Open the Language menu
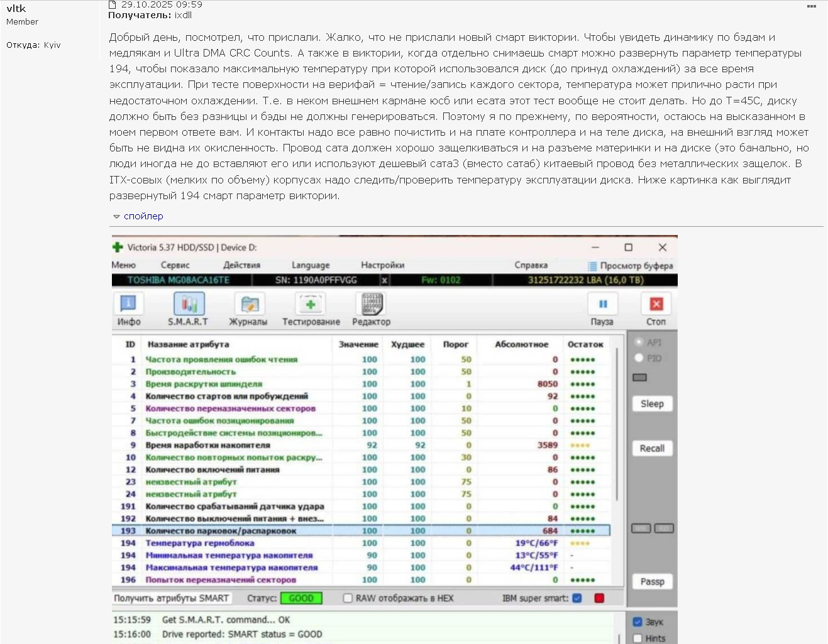The height and width of the screenshot is (644, 828). point(311,265)
